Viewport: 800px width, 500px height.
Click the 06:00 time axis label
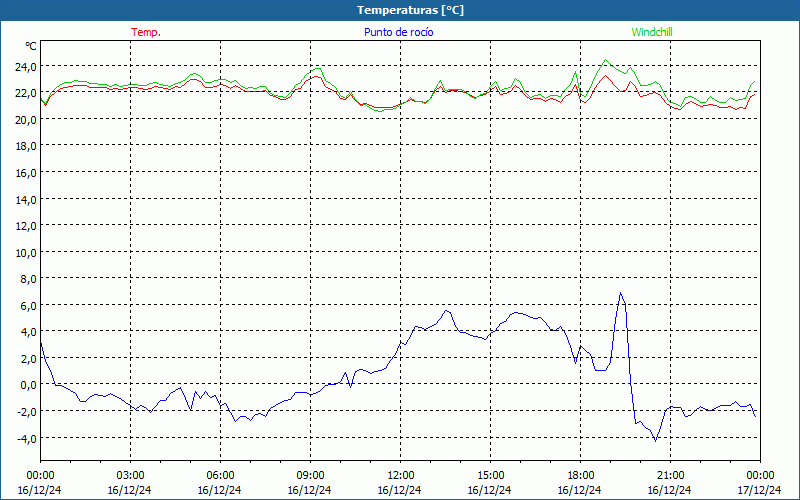(220, 475)
